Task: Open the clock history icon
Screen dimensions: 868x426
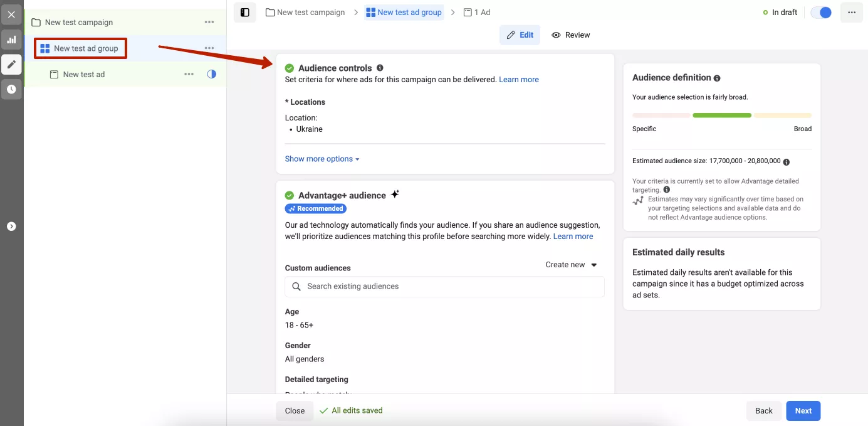Action: [x=11, y=89]
